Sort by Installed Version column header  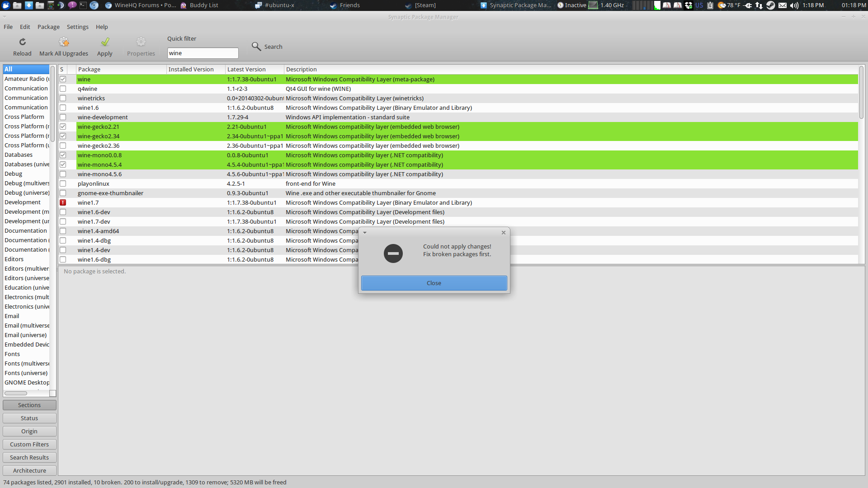[x=196, y=69]
